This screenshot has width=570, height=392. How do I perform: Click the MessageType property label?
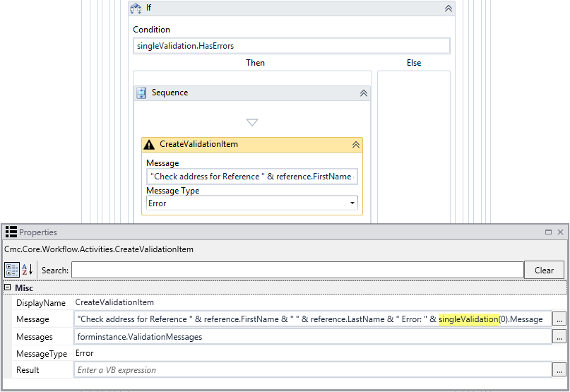point(42,354)
